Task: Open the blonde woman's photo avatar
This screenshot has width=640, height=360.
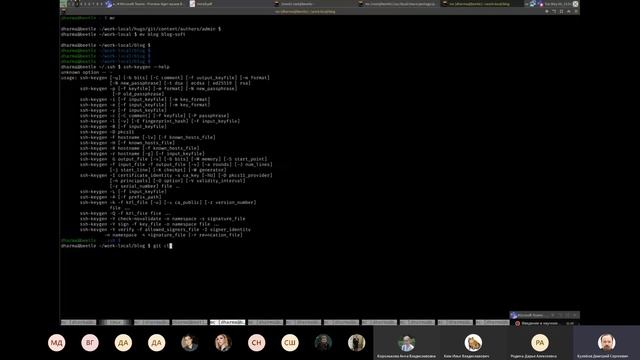Action: click(x=223, y=343)
